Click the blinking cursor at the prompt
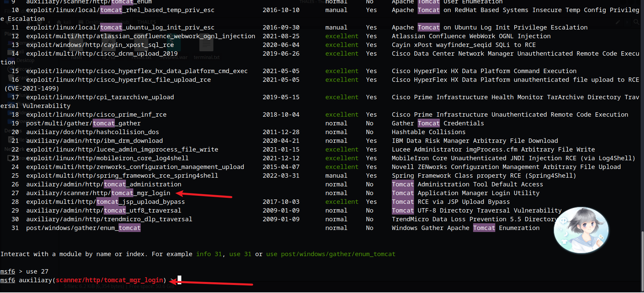The width and height of the screenshot is (644, 293). point(180,280)
